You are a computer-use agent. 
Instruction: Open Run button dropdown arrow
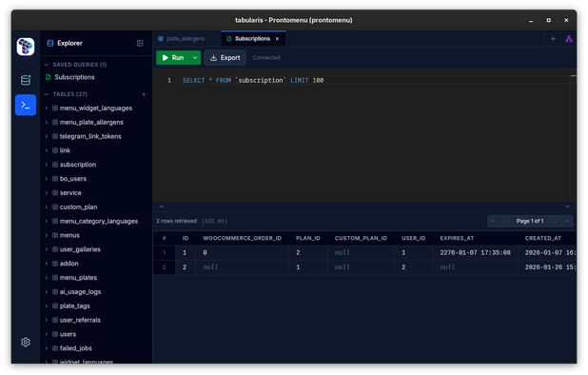coord(195,58)
